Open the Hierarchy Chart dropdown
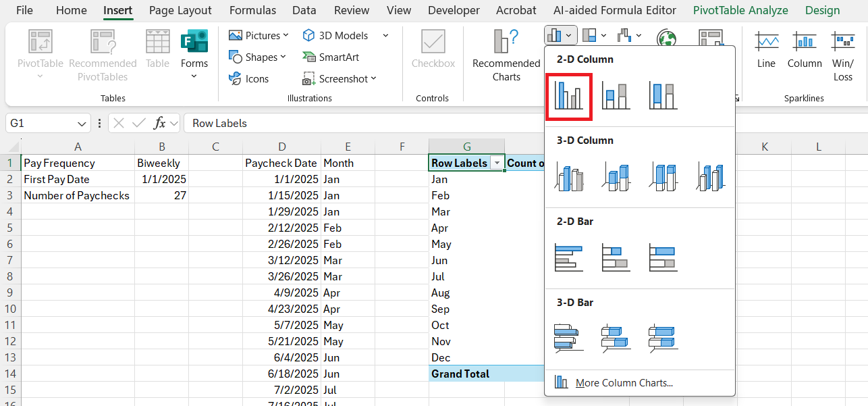The width and height of the screenshot is (868, 406). pos(594,35)
